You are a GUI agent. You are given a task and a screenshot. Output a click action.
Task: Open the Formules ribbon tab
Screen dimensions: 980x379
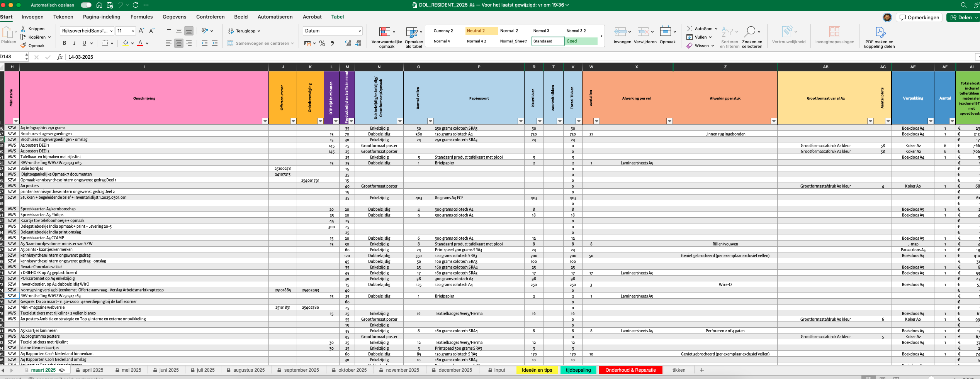click(x=142, y=17)
